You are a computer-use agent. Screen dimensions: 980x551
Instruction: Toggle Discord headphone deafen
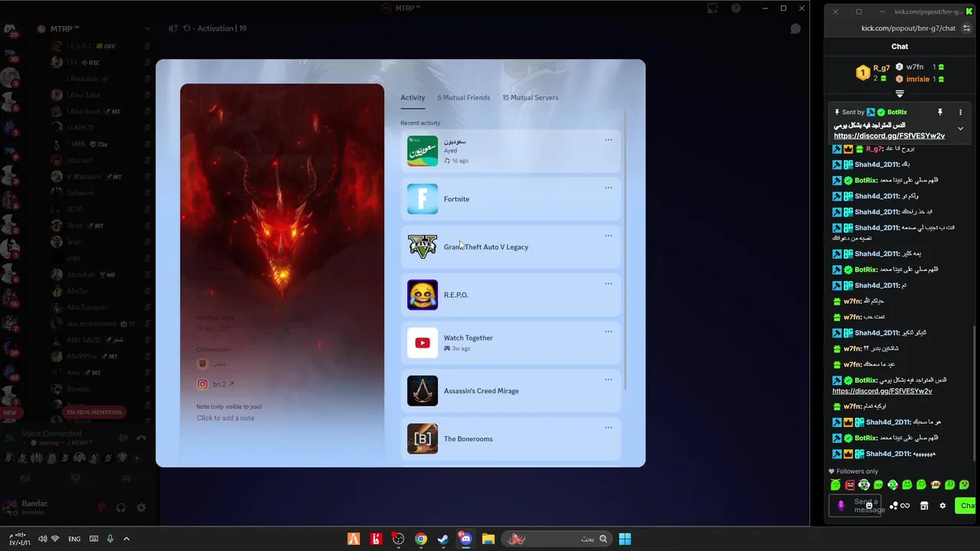pyautogui.click(x=121, y=507)
